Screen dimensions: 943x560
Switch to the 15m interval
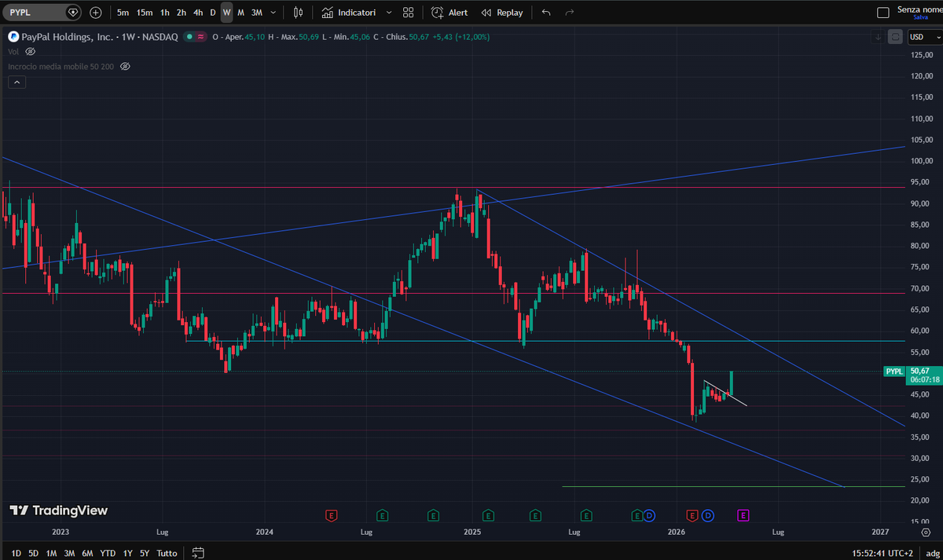[145, 13]
